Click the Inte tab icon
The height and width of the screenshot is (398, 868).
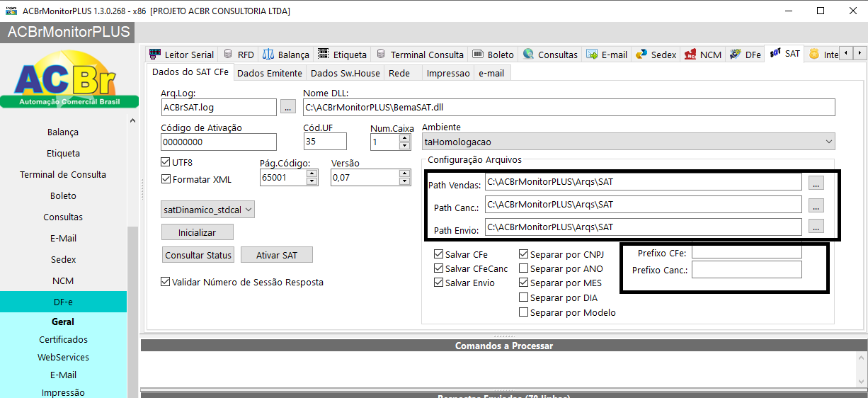coord(814,54)
